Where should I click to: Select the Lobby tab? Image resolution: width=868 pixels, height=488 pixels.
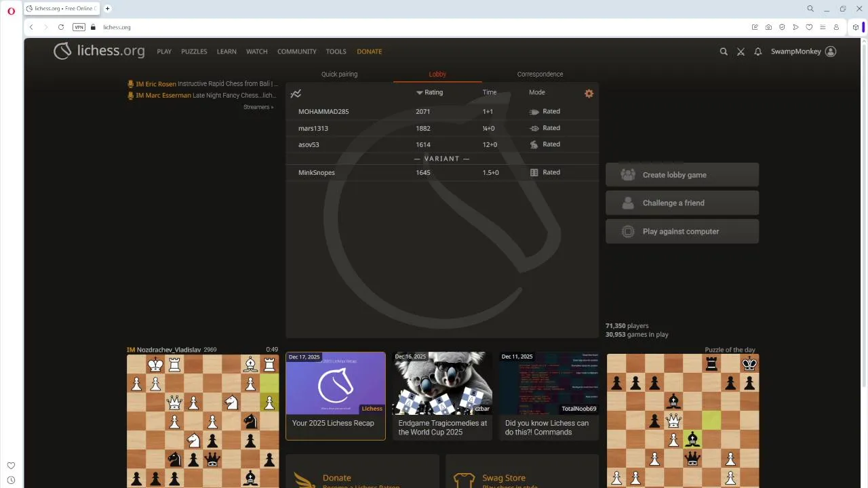(437, 74)
